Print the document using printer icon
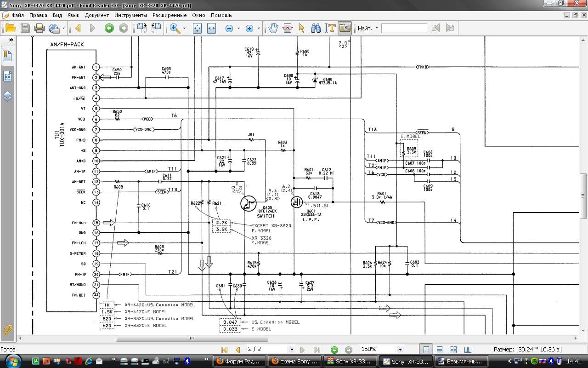This screenshot has width=588, height=368. point(40,28)
